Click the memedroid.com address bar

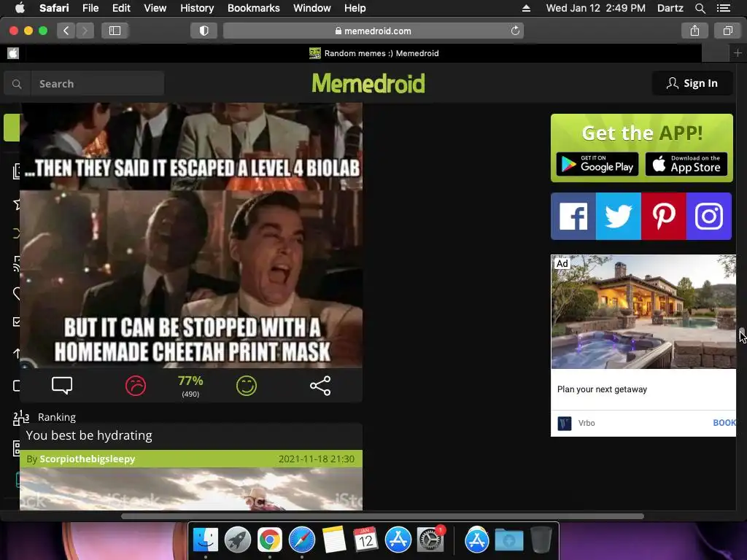[x=373, y=31]
